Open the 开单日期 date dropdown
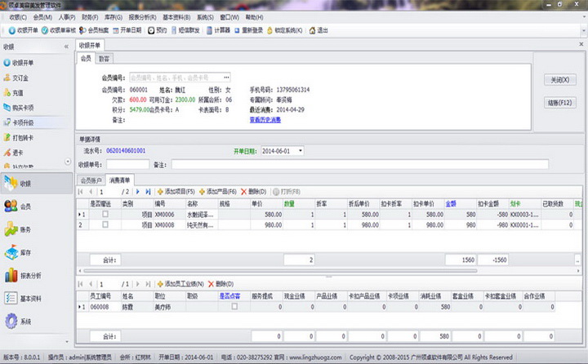The width and height of the screenshot is (588, 364). pyautogui.click(x=300, y=151)
